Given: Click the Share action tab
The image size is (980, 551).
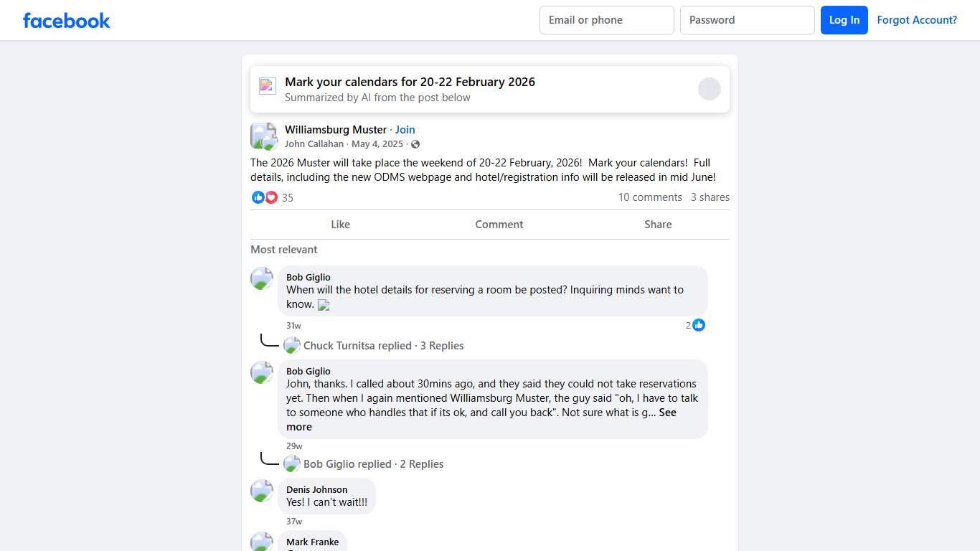Looking at the screenshot, I should click(x=658, y=225).
